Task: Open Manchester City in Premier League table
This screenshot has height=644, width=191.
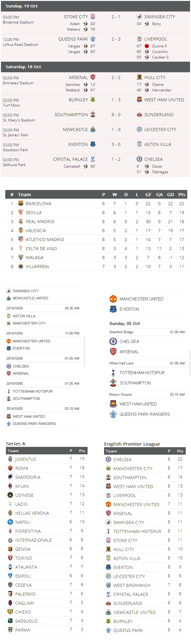Action: tap(133, 469)
